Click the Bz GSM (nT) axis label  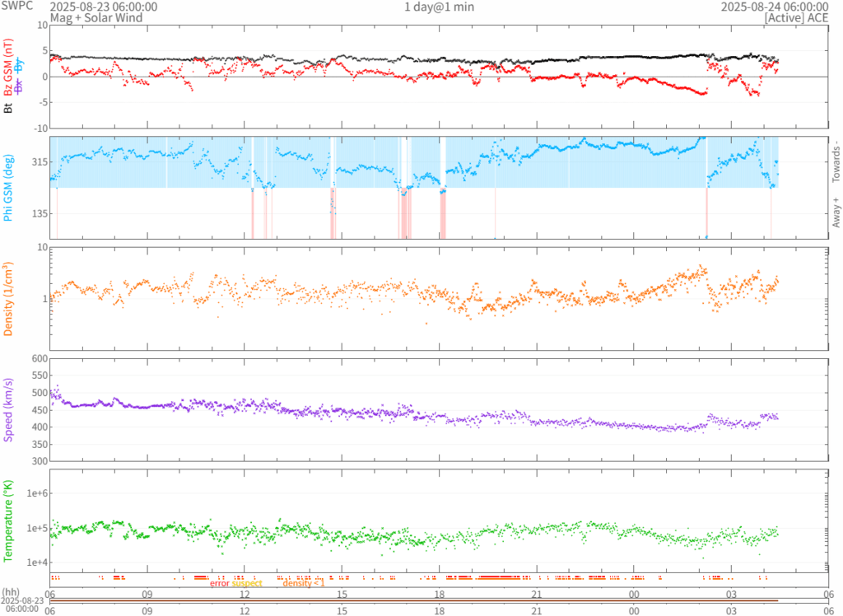click(x=8, y=68)
